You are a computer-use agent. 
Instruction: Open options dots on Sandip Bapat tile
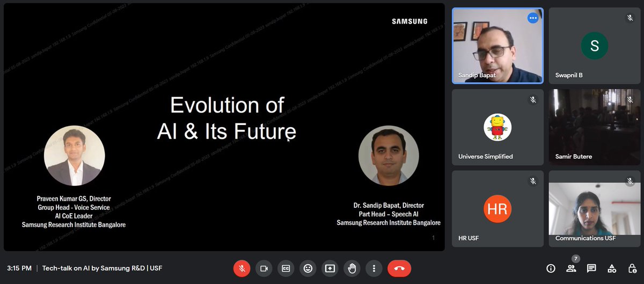(533, 18)
